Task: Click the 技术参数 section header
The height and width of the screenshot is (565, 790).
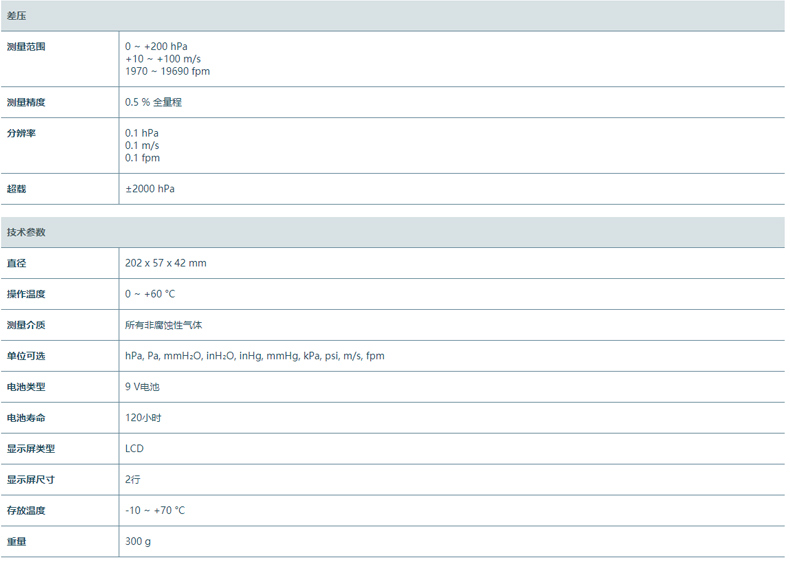Action: 26,232
